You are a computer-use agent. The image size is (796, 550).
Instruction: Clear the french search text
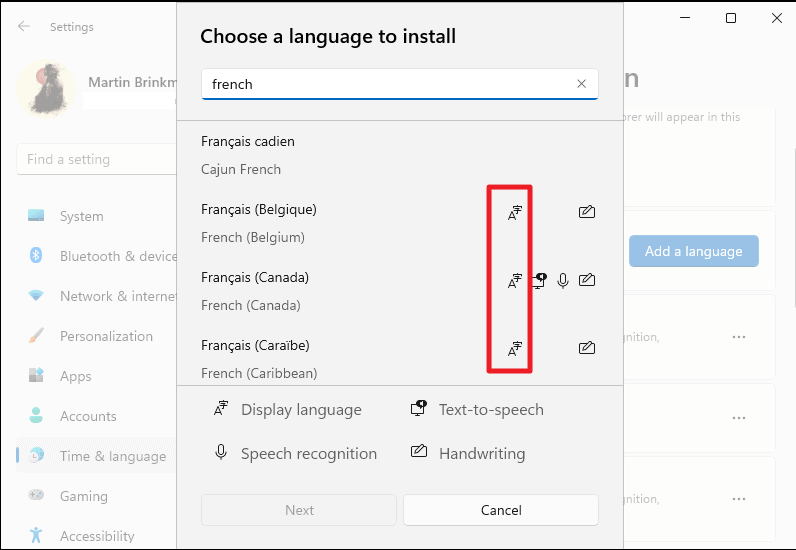click(x=582, y=84)
